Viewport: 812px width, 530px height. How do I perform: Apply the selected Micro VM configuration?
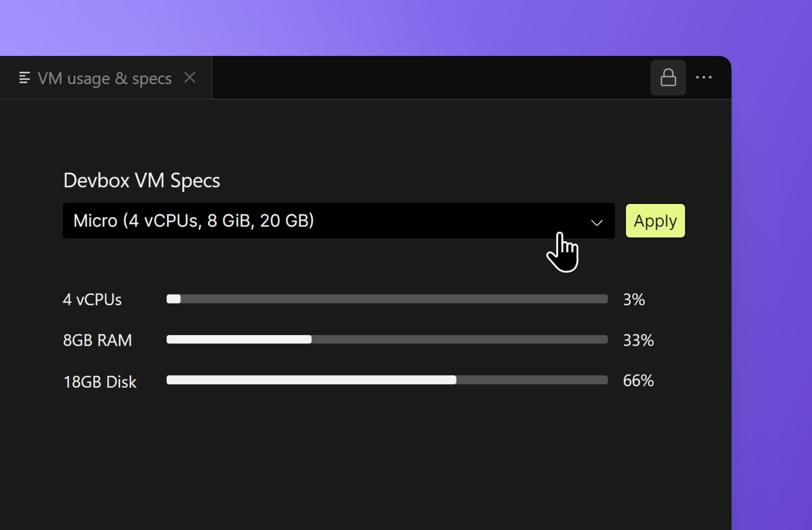pyautogui.click(x=655, y=221)
